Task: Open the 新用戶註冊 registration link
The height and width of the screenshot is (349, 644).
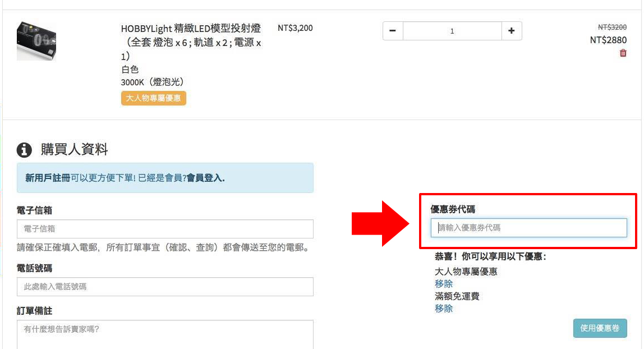Action: (x=48, y=178)
